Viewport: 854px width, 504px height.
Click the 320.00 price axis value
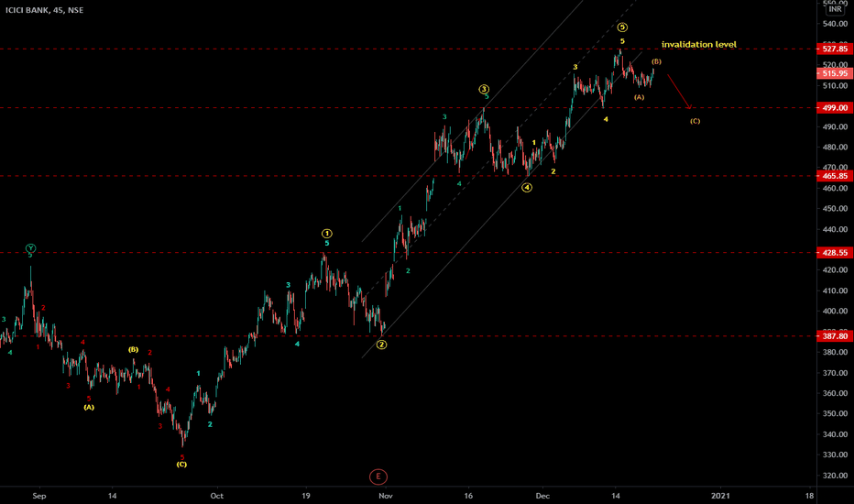pyautogui.click(x=835, y=475)
